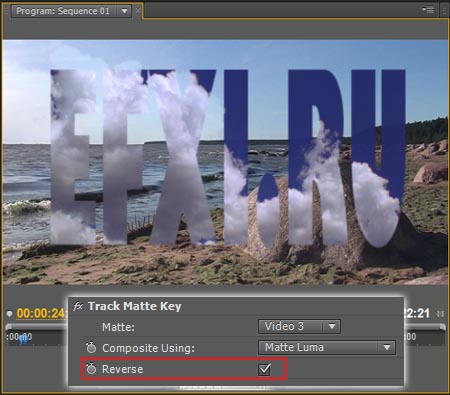Click the playhead marker in the time ruler
450x395 pixels.
click(23, 339)
